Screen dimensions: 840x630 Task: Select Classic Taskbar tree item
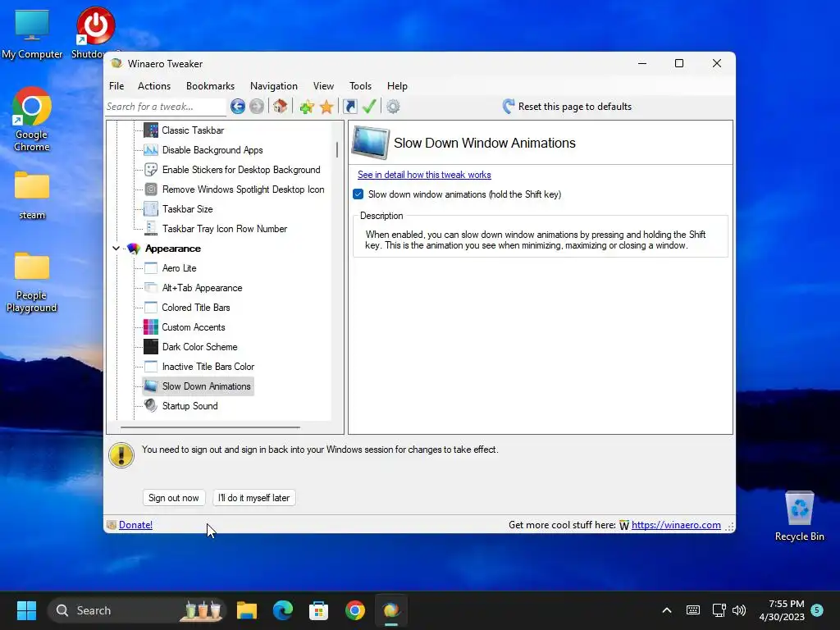(193, 130)
